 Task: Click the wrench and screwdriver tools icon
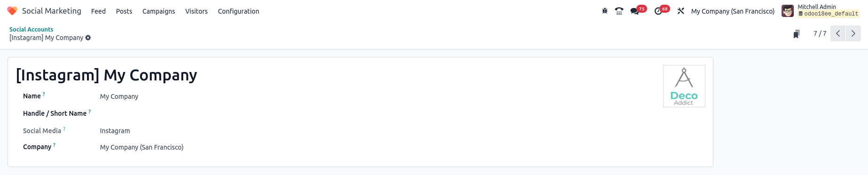click(x=680, y=11)
